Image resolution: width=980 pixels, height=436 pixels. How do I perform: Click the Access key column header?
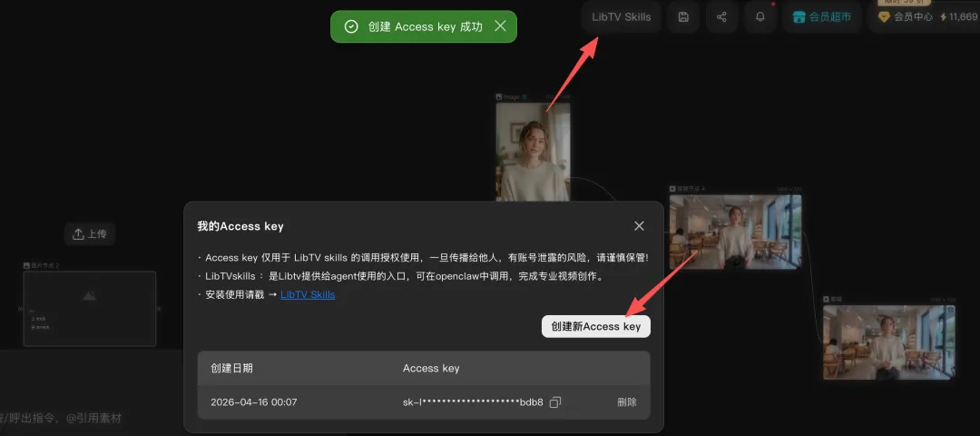[x=431, y=368]
